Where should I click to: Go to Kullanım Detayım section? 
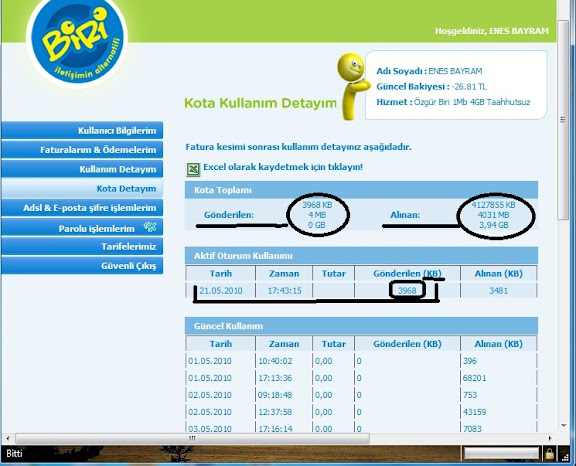coord(82,169)
